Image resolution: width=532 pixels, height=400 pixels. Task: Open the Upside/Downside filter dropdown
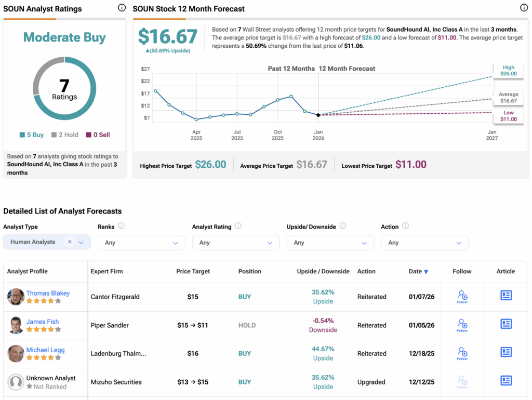coord(330,243)
